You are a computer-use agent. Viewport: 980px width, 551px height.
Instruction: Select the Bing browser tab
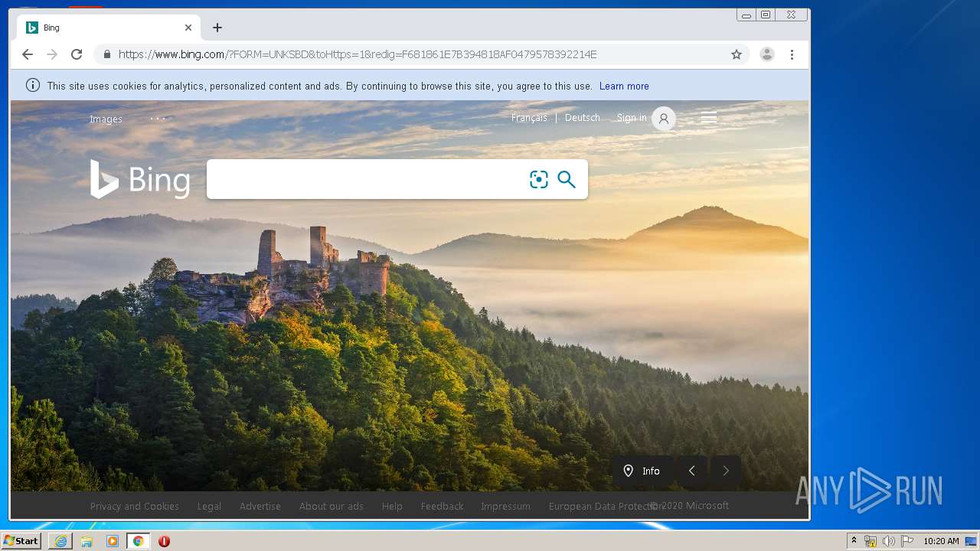[109, 28]
